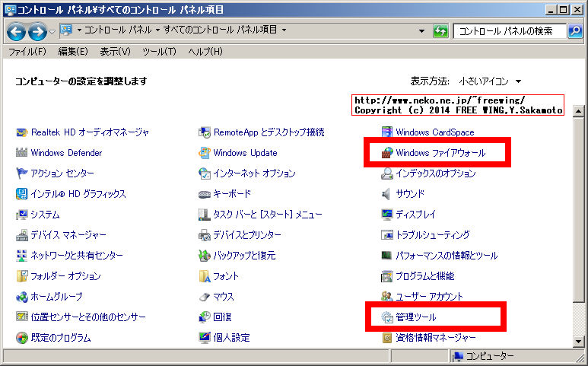Viewport: 588px width, 366px height.
Task: Open the Realtek HD オーディオマネージャ icon
Action: [x=22, y=132]
